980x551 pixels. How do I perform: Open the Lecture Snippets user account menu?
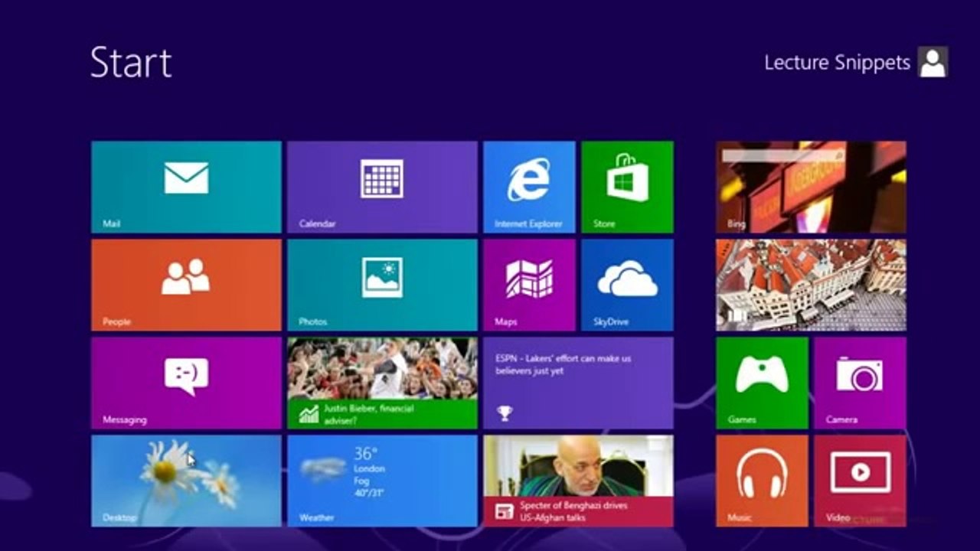pos(856,62)
